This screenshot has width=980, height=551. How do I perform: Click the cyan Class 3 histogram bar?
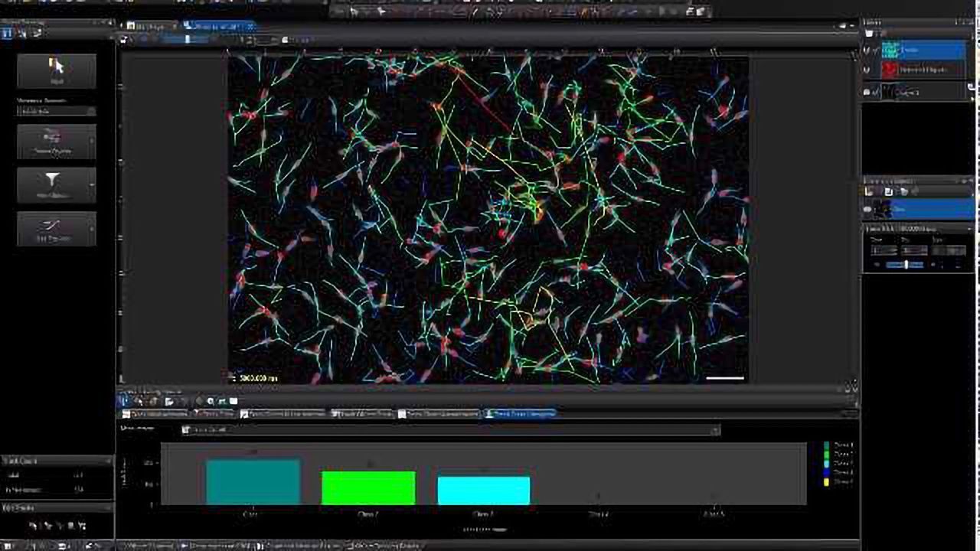pos(484,491)
